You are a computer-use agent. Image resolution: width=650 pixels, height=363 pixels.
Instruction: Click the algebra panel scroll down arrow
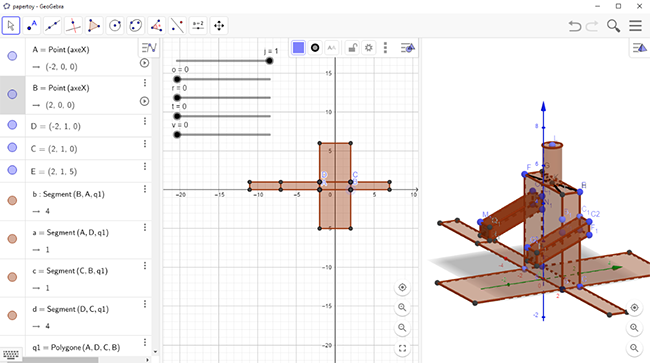coord(155,352)
